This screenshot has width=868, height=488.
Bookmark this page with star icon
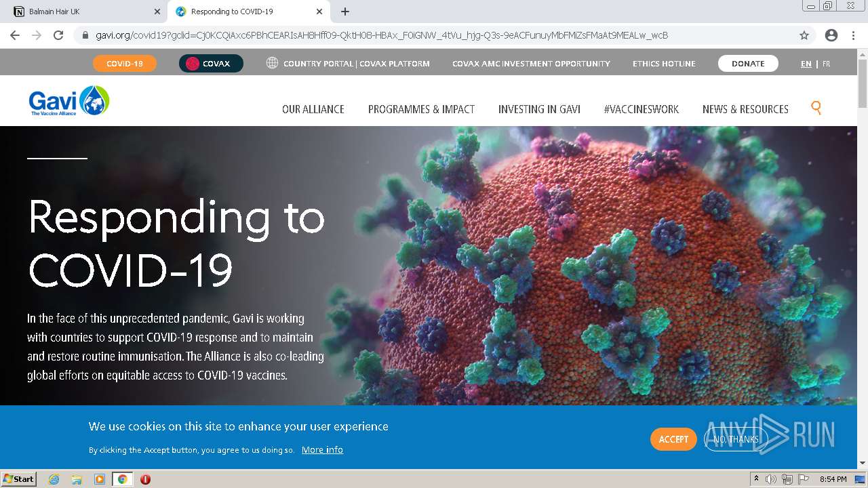(x=804, y=35)
